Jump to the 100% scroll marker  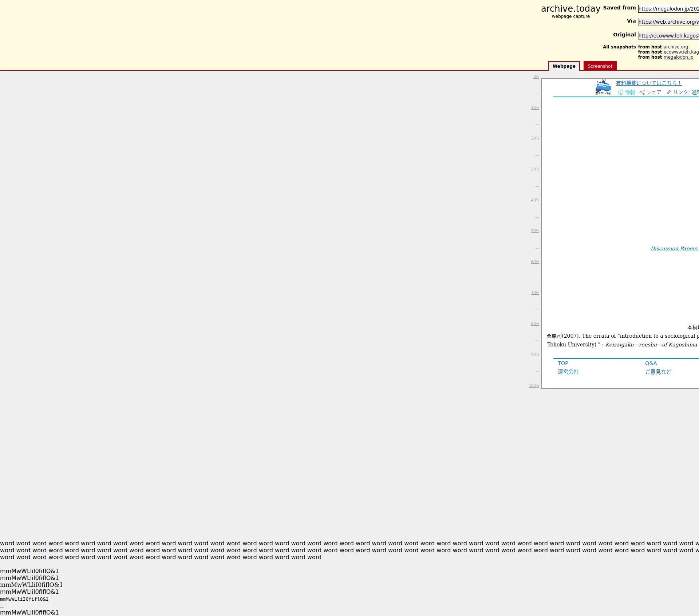(534, 386)
